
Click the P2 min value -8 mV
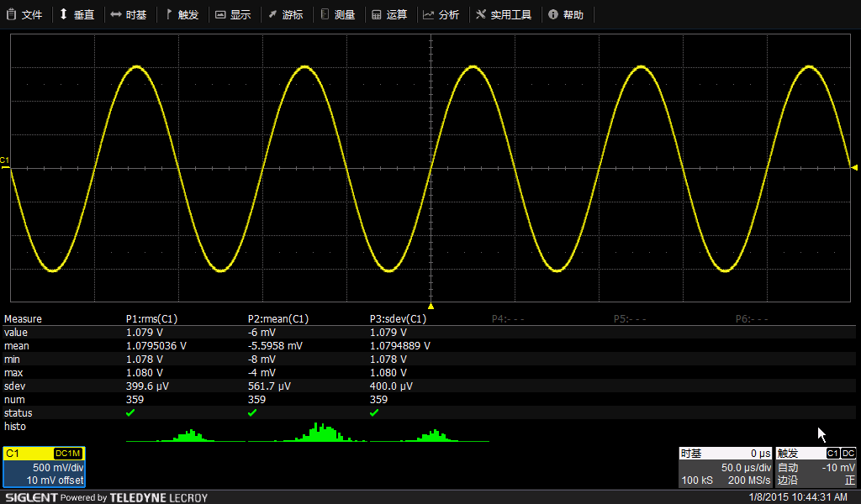click(x=263, y=360)
